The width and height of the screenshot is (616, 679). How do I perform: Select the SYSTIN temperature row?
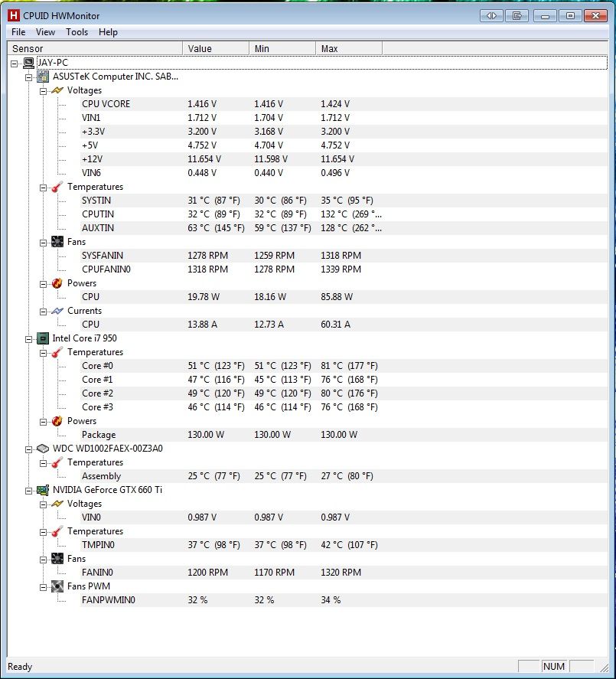[x=344, y=201]
